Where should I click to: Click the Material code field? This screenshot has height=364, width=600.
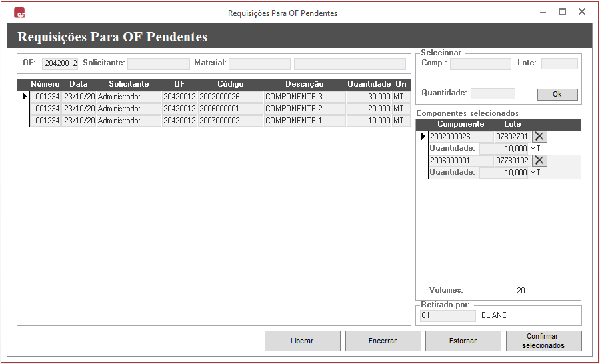[x=259, y=64]
